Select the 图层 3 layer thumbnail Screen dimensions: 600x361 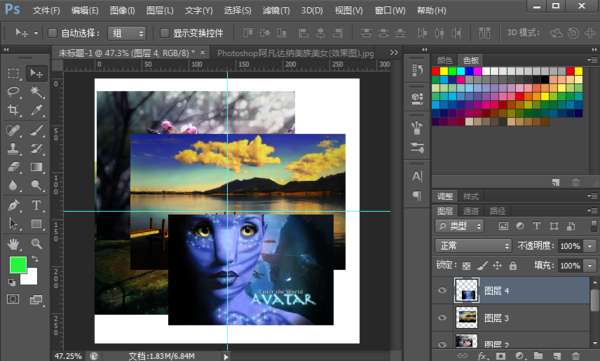point(466,317)
